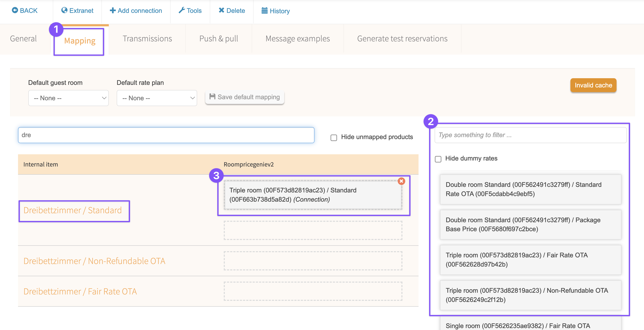Screen dimensions: 644x330
Task: Click the BACK arrow icon
Action: click(15, 10)
